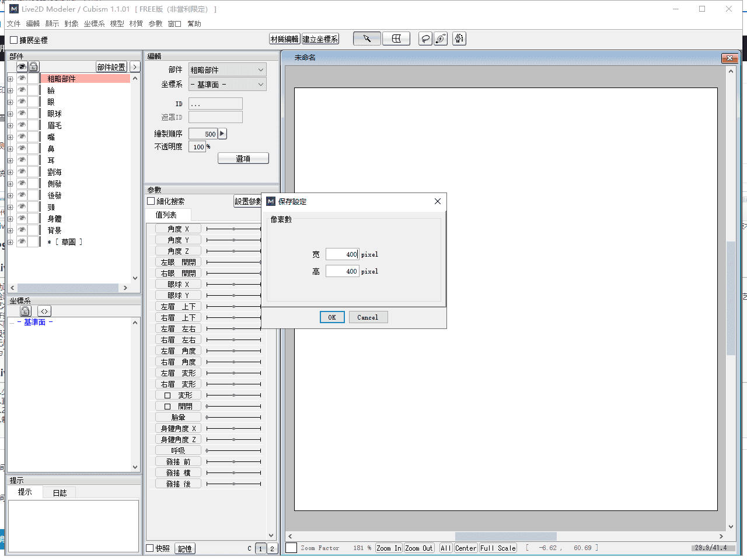Image resolution: width=747 pixels, height=560 pixels.
Task: Click the rotation deformer tool icon
Action: point(441,38)
